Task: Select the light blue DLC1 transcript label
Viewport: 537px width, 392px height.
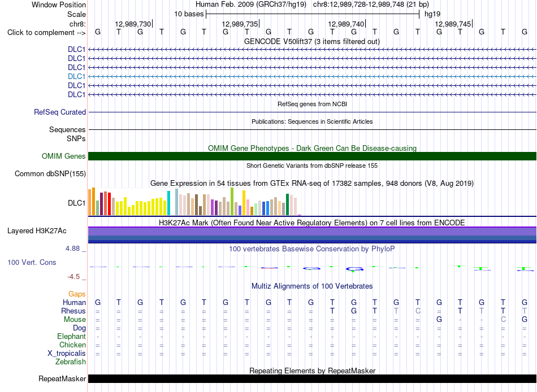Action: (77, 76)
